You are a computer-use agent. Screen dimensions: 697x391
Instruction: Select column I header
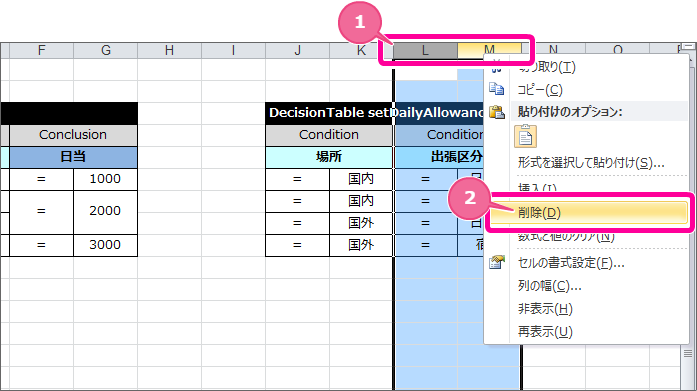(233, 50)
